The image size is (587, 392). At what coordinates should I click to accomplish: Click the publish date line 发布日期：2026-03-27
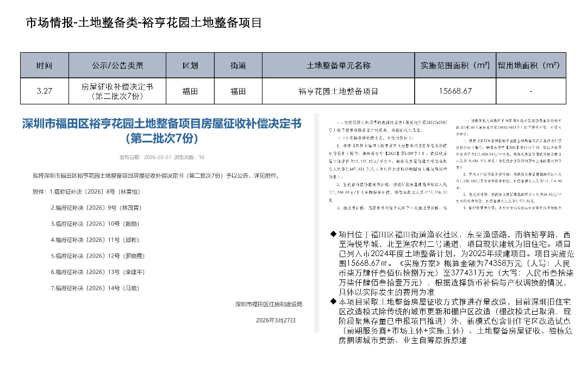145,157
